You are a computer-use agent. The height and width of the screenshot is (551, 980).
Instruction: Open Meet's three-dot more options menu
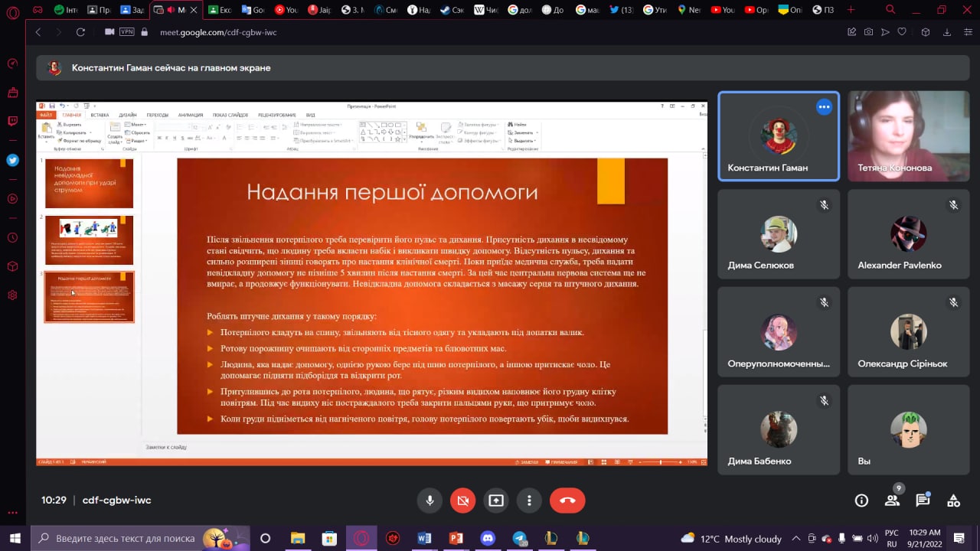[x=529, y=500]
